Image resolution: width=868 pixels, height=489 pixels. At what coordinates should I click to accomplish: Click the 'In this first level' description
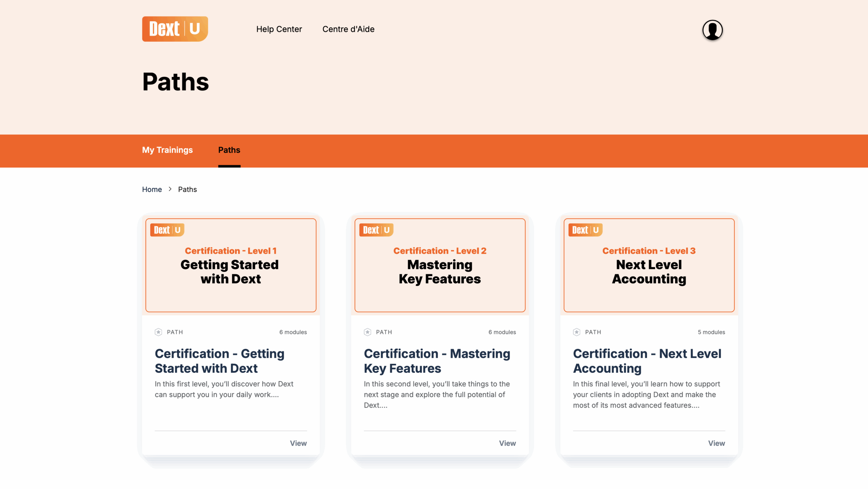coord(224,389)
